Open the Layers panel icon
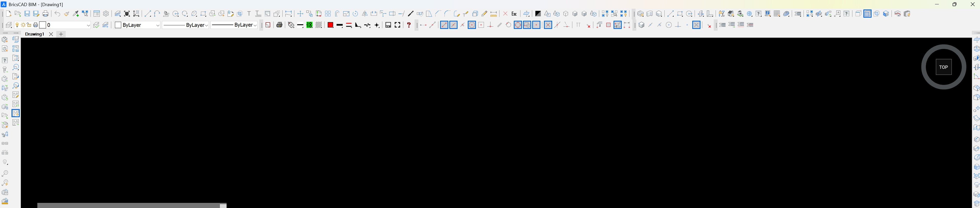The height and width of the screenshot is (208, 980). click(8, 25)
